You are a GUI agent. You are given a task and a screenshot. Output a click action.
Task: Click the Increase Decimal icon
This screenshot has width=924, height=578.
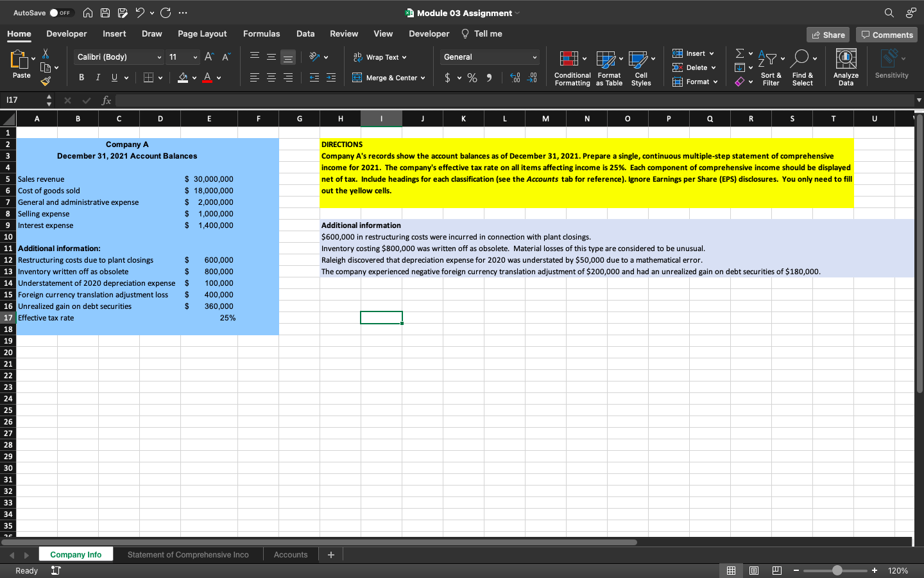click(x=513, y=77)
